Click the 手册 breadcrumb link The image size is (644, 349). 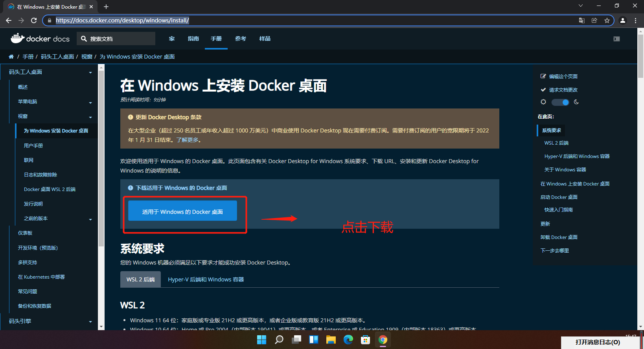tap(28, 57)
